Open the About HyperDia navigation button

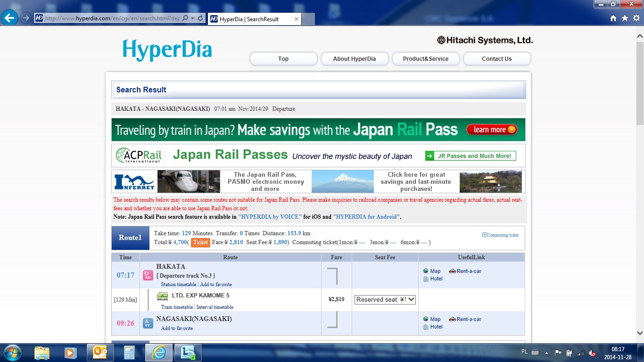pos(355,59)
